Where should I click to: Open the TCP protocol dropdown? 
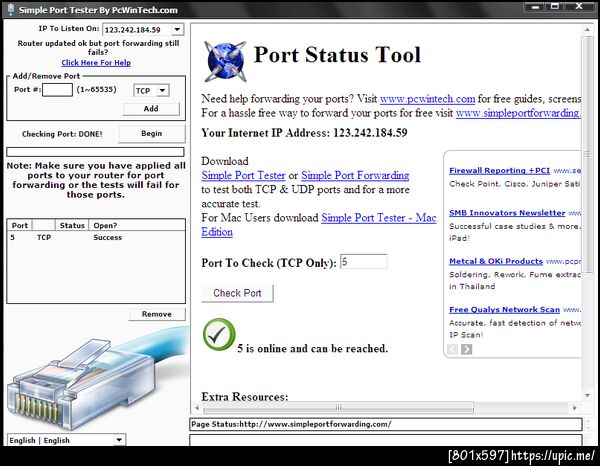[163, 90]
